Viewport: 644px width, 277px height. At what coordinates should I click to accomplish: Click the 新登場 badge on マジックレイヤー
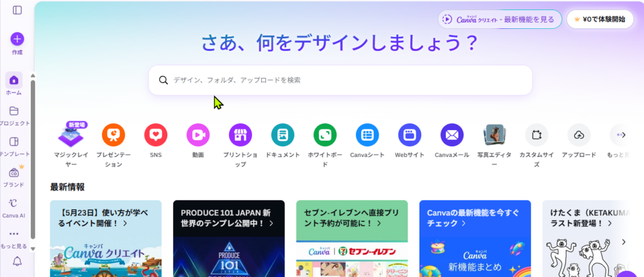click(x=77, y=125)
